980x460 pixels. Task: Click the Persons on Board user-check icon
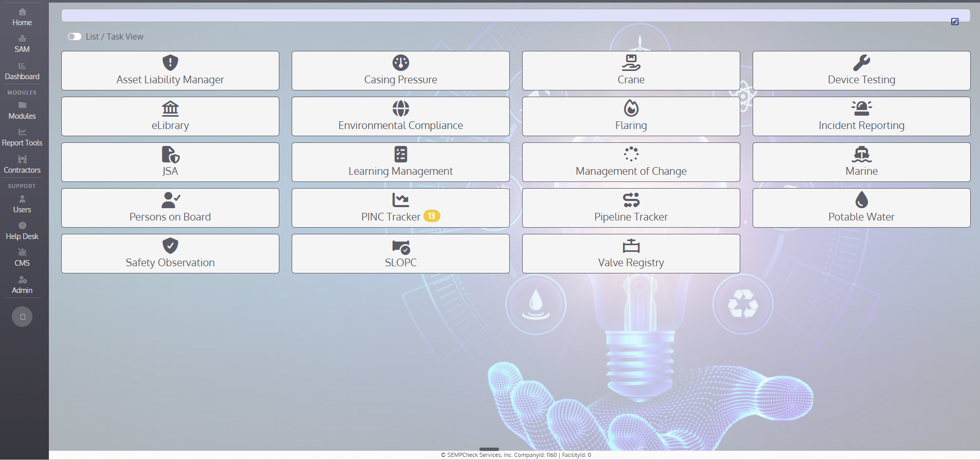[x=171, y=200]
